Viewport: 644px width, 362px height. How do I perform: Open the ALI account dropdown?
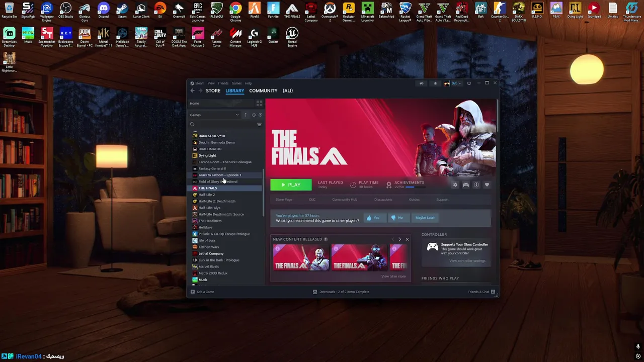click(452, 83)
